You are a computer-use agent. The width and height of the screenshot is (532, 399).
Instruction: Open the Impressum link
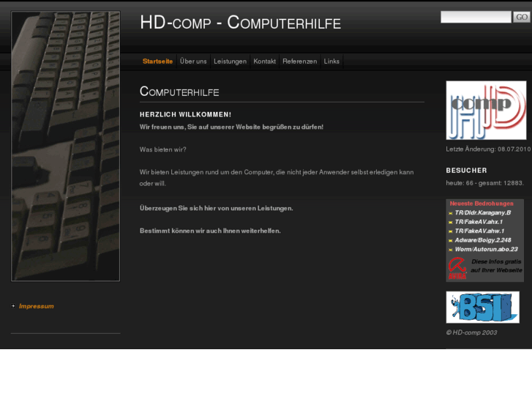tap(37, 306)
